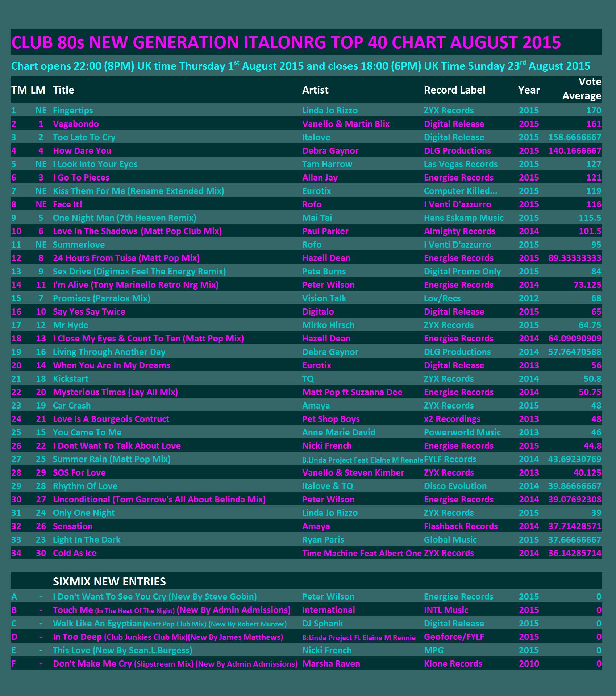
Task: Click vote average '73.125'
Action: point(587,285)
